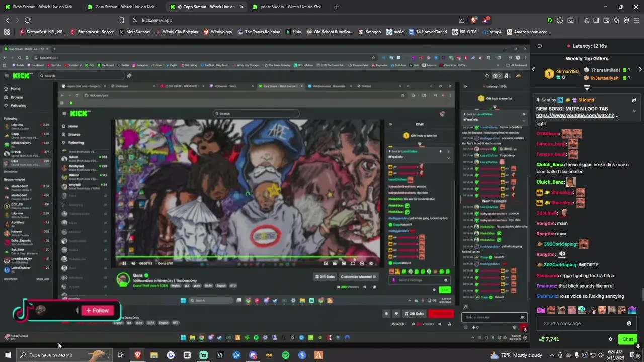Open the Smogon bookmark
Viewport: 644px width, 362px height.
click(370, 32)
